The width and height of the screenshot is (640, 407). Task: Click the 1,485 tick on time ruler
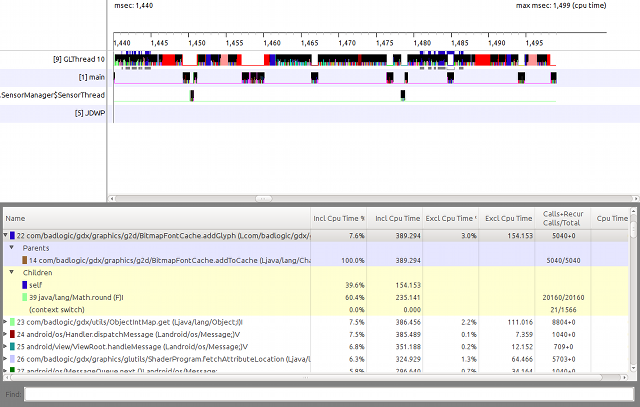point(460,42)
